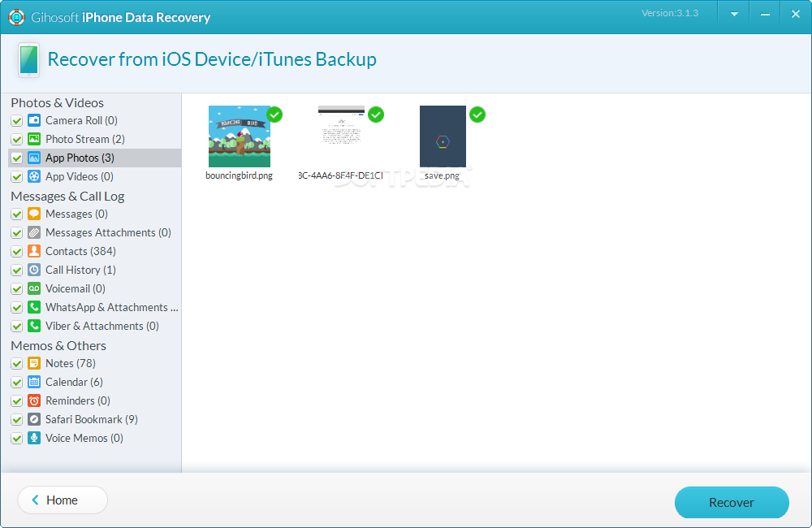This screenshot has height=528, width=812.
Task: Go back with the Home button
Action: 63,500
